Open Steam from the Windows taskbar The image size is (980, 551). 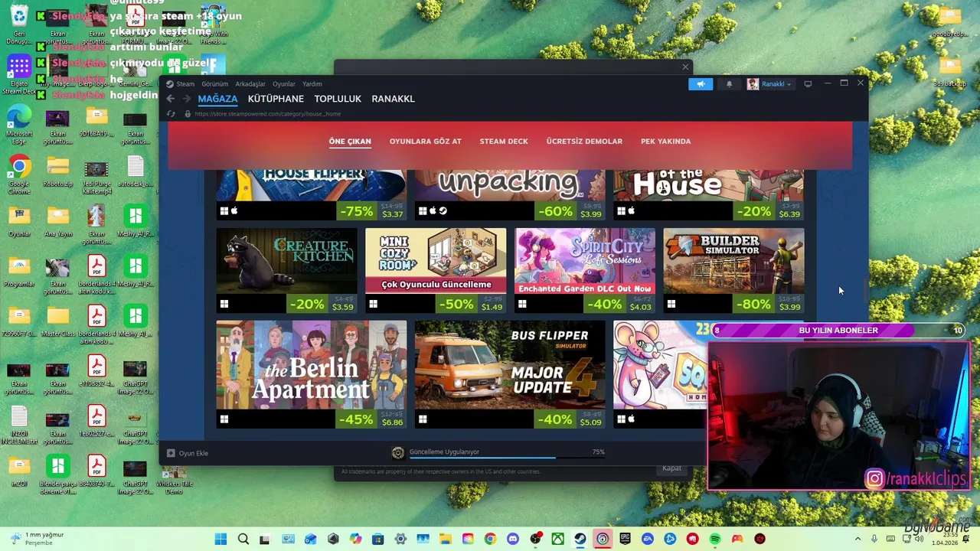pyautogui.click(x=580, y=540)
